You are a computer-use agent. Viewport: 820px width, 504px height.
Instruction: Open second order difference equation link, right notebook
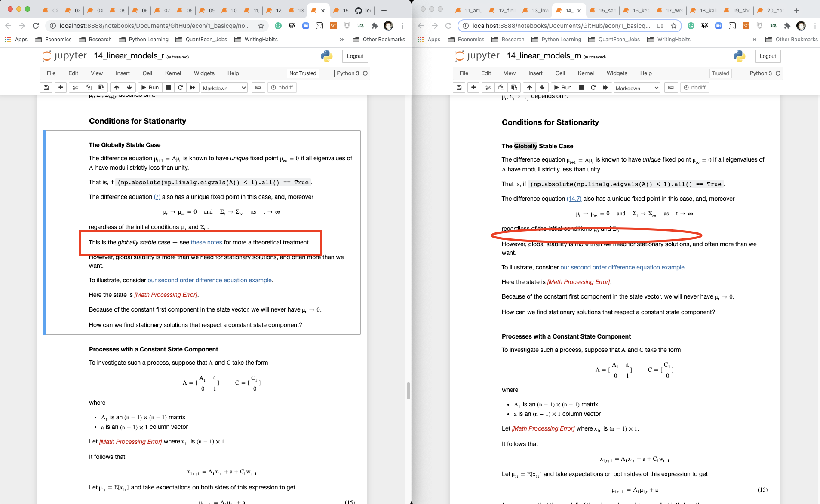622,267
